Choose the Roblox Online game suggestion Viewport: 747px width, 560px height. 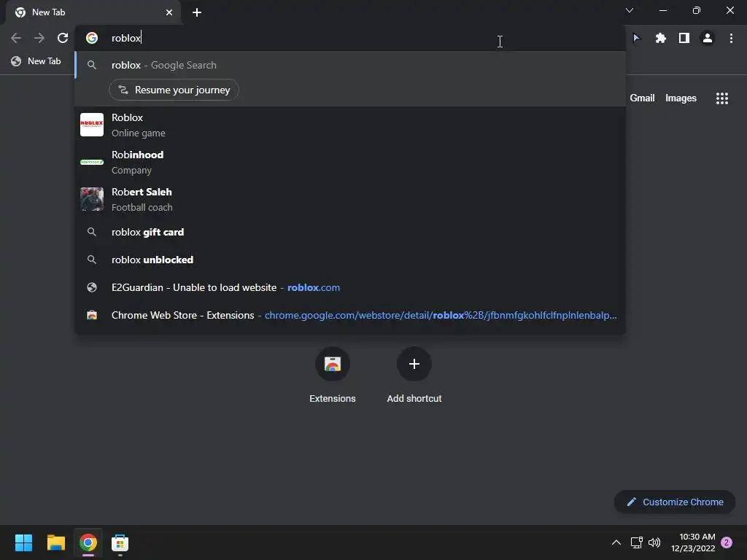tap(350, 125)
